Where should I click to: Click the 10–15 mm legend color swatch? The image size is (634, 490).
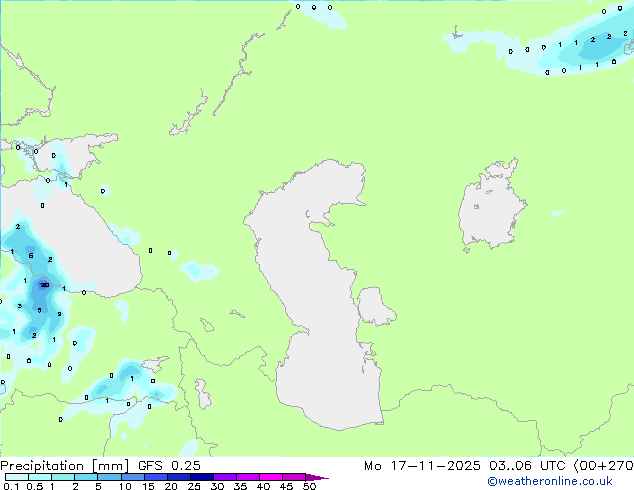click(133, 477)
